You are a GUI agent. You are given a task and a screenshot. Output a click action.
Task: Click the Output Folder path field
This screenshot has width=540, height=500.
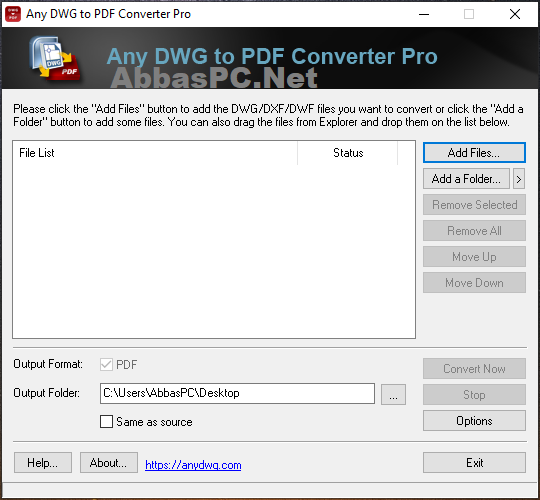click(x=237, y=393)
